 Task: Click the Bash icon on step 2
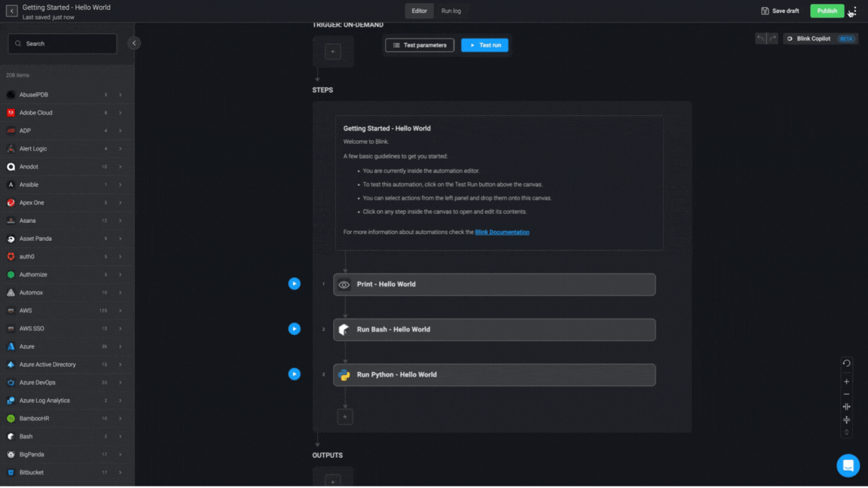click(x=344, y=331)
